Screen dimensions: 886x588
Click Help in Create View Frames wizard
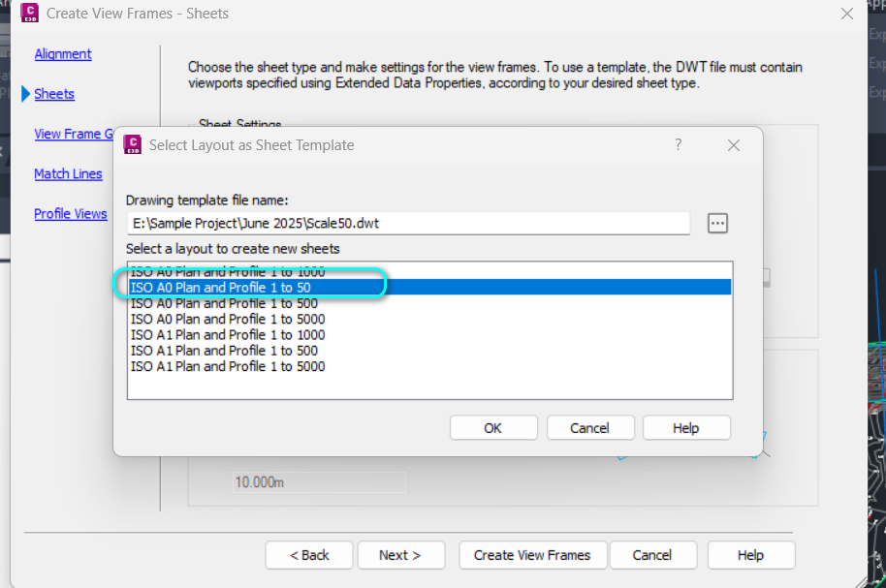coord(751,555)
